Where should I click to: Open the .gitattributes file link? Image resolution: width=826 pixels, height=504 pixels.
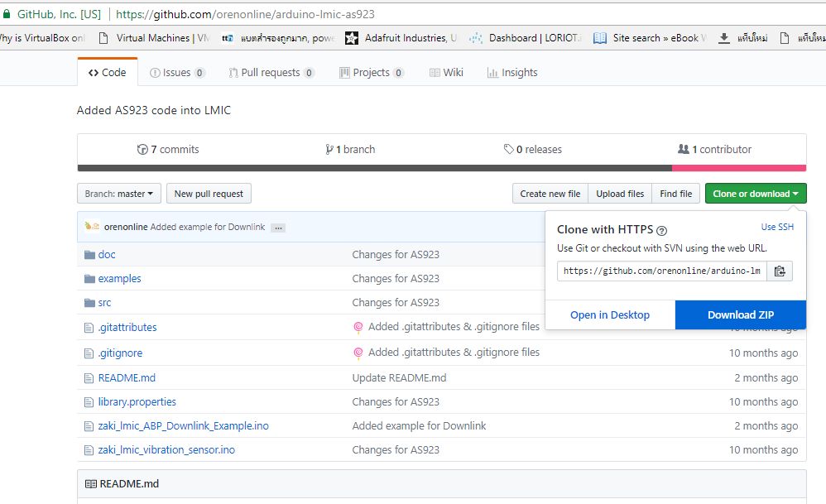tap(127, 328)
